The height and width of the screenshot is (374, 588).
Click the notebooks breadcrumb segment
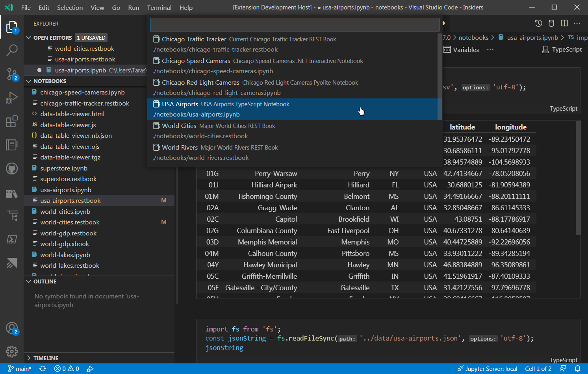[473, 37]
